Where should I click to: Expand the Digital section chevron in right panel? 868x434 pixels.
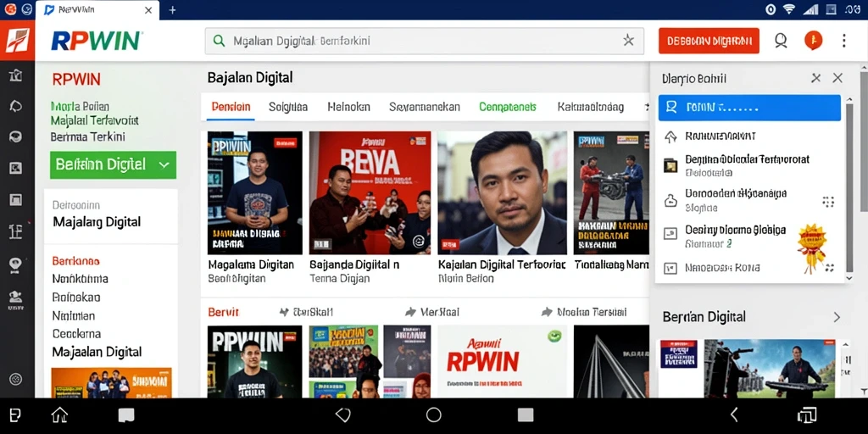pyautogui.click(x=837, y=317)
